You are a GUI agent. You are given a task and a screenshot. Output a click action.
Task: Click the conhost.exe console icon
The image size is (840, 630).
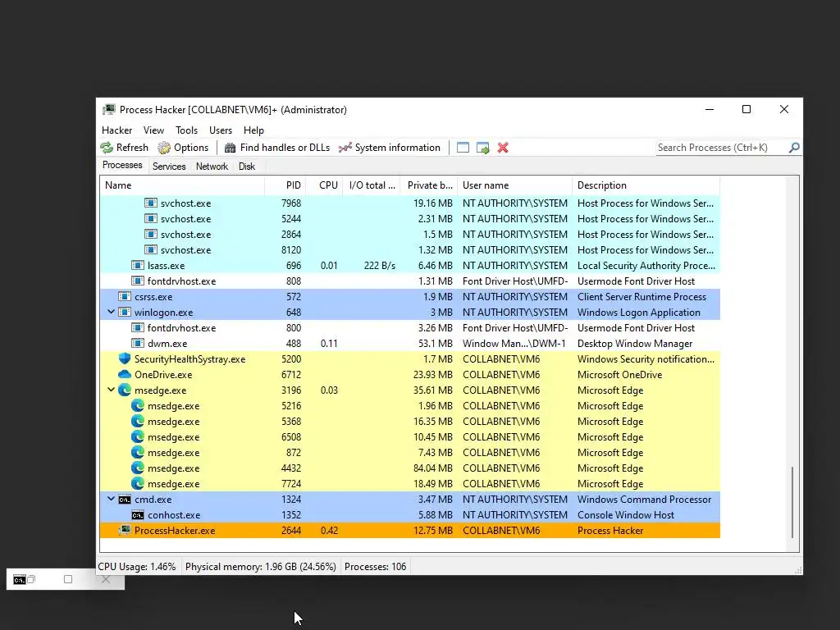pos(138,515)
